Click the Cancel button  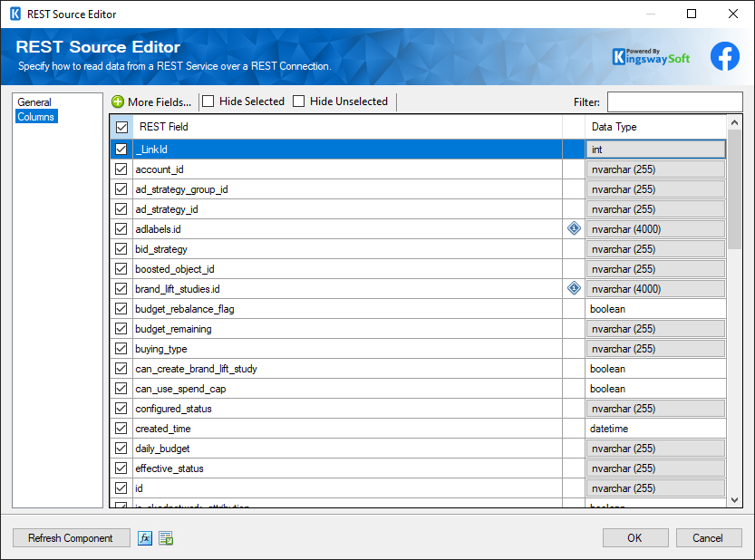point(708,538)
